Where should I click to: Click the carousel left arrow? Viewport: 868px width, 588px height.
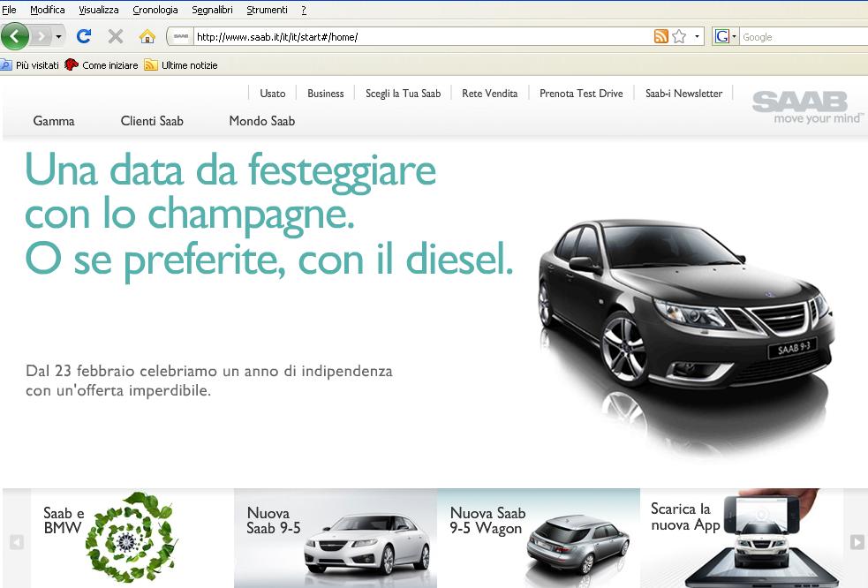point(17,541)
